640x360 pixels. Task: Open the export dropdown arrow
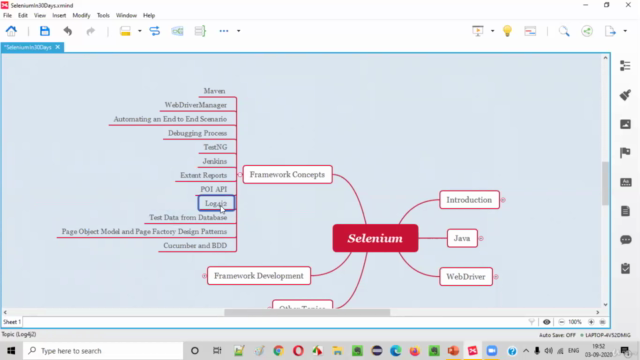625,31
